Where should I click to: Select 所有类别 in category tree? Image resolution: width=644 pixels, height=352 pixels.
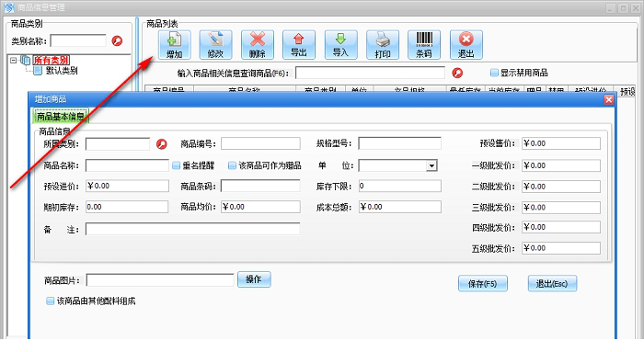pyautogui.click(x=52, y=61)
